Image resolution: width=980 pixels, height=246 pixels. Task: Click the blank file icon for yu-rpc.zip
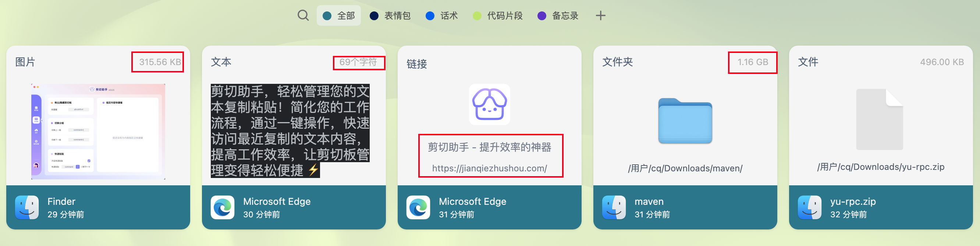tap(879, 120)
